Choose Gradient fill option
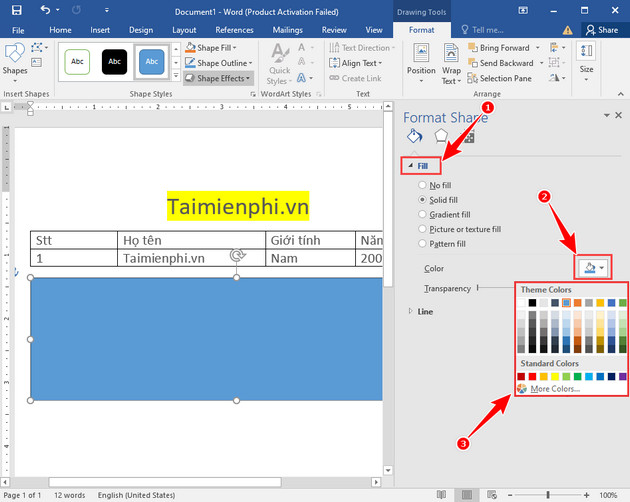The height and width of the screenshot is (502, 630). [x=444, y=214]
